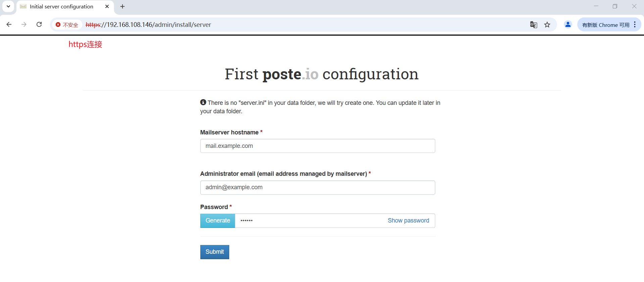Screen dimensions: 644x282
Task: Focus the Mailserver hostname input
Action: (318, 146)
